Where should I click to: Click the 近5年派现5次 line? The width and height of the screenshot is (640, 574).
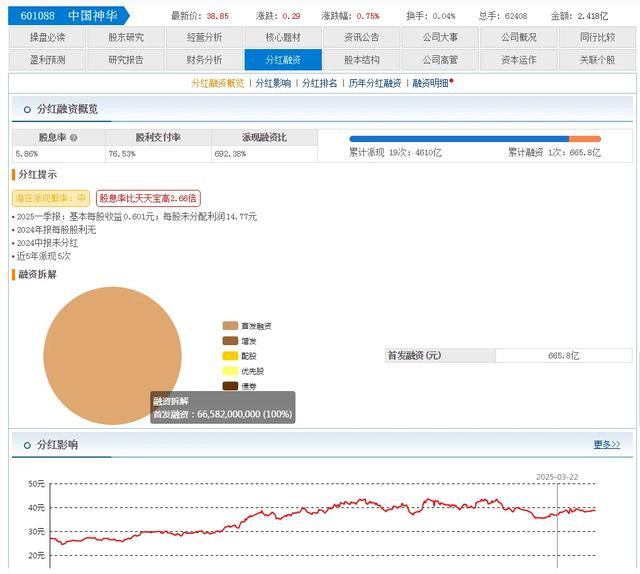click(44, 256)
